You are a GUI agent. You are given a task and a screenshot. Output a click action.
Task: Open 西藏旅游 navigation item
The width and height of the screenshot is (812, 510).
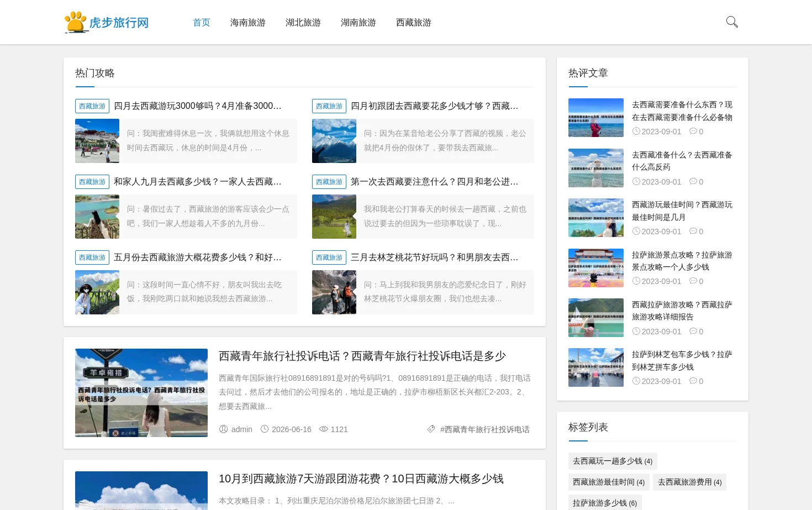click(414, 23)
